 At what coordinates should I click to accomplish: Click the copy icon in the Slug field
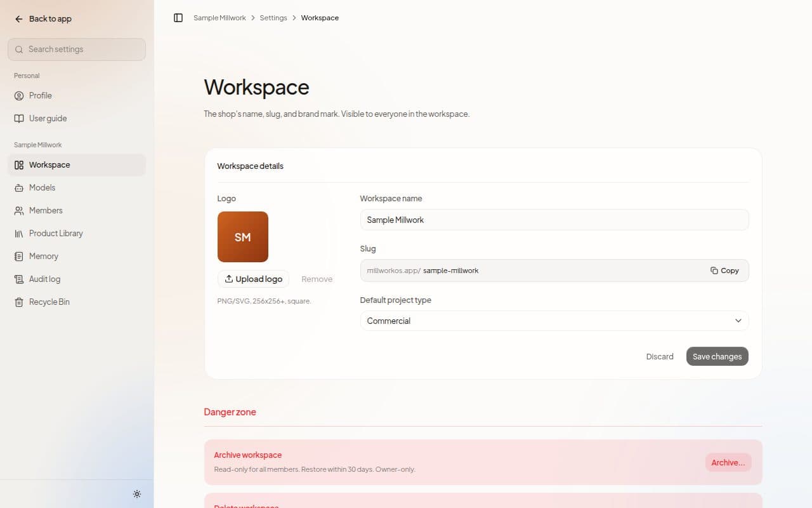pos(714,271)
